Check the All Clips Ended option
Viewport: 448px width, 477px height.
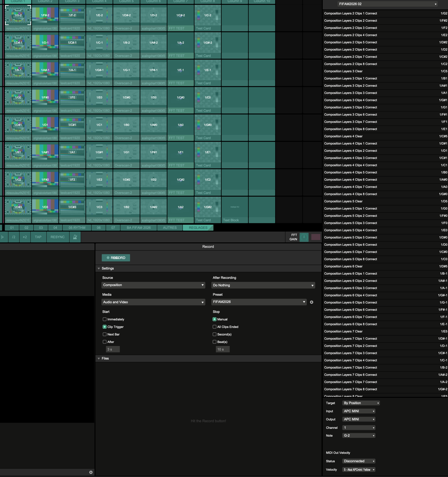pyautogui.click(x=214, y=327)
